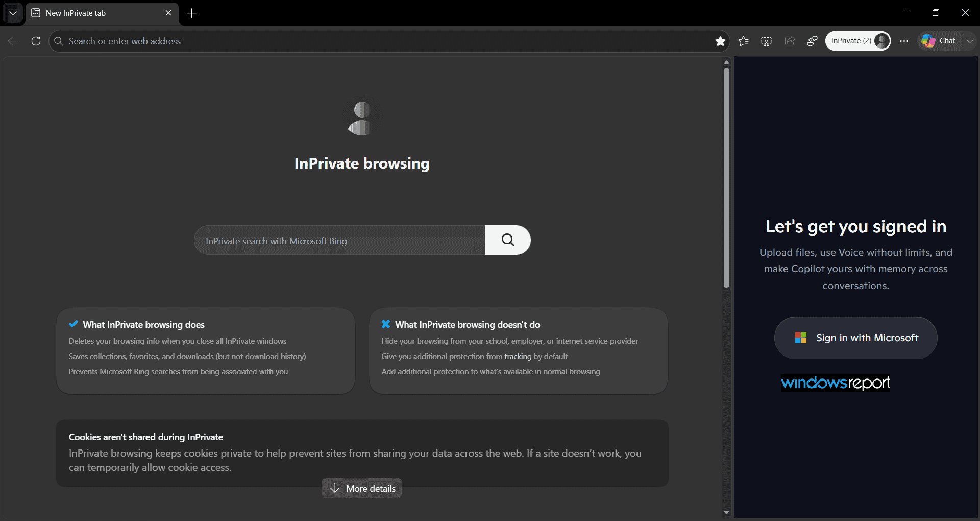This screenshot has width=980, height=521.
Task: Click 'Let's get you signed in' heading
Action: [856, 226]
